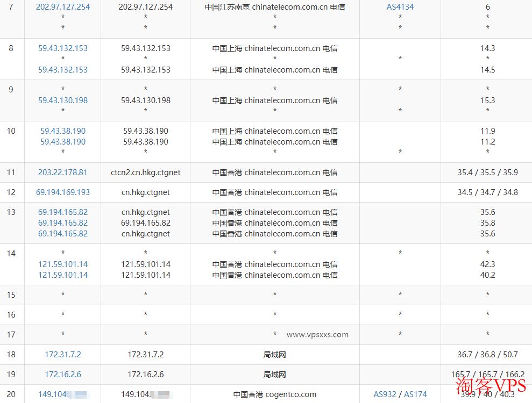Select the latency value 11.9
This screenshot has width=532, height=403.
click(487, 131)
